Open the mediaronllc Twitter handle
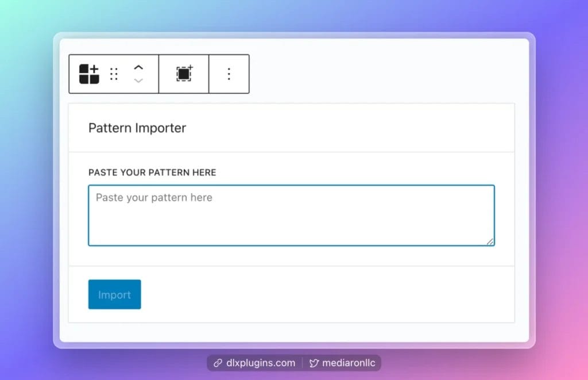 point(349,363)
